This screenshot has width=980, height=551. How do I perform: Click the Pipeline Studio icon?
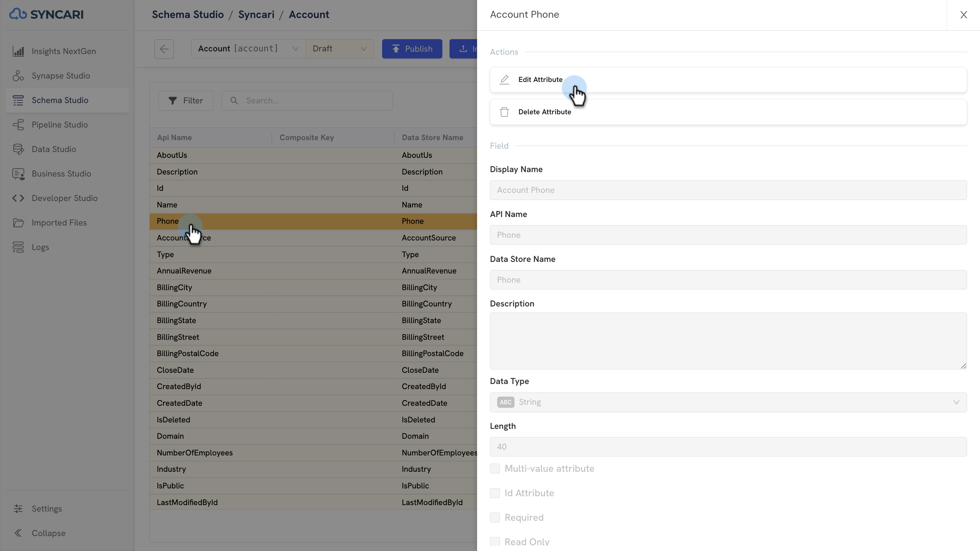(18, 125)
